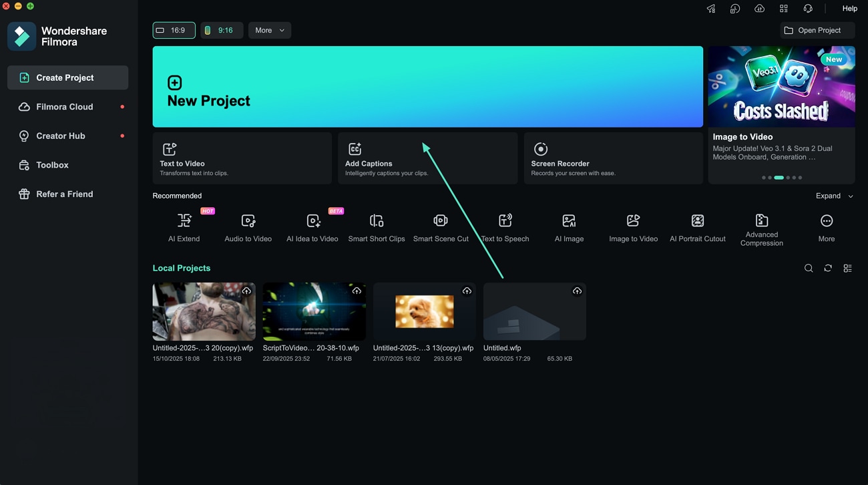The image size is (868, 485).
Task: Click the "Local Projects" heading
Action: click(x=182, y=268)
